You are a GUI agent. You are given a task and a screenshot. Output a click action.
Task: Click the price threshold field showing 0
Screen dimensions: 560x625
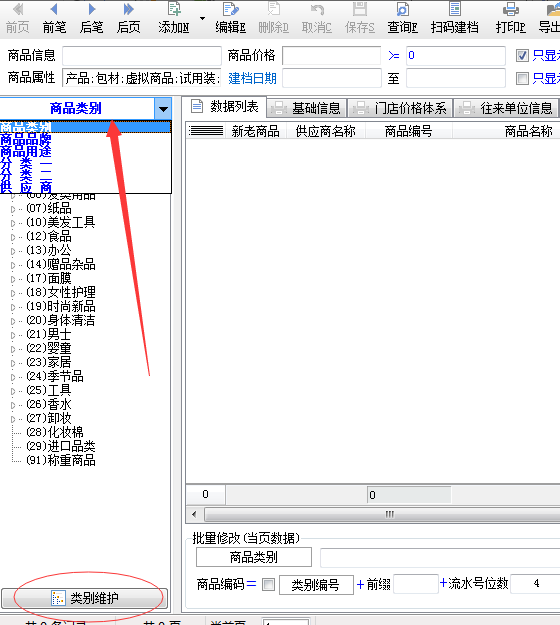tap(456, 56)
